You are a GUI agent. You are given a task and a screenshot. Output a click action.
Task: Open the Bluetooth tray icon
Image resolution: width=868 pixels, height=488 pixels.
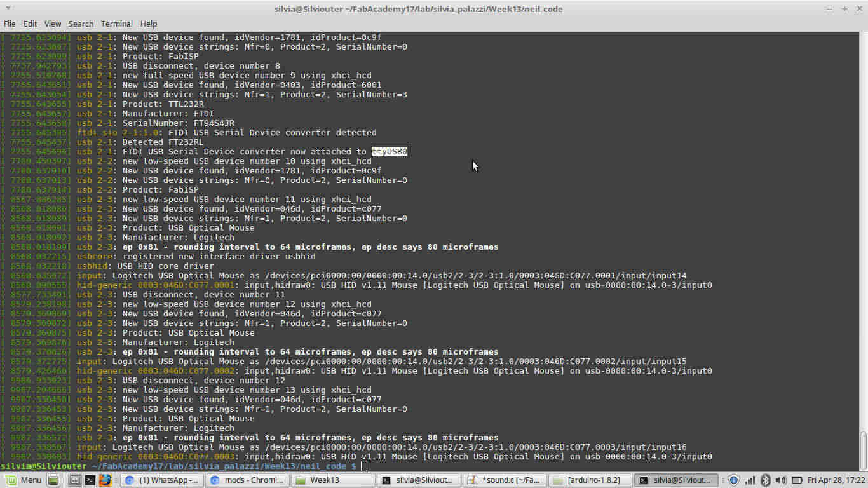766,480
